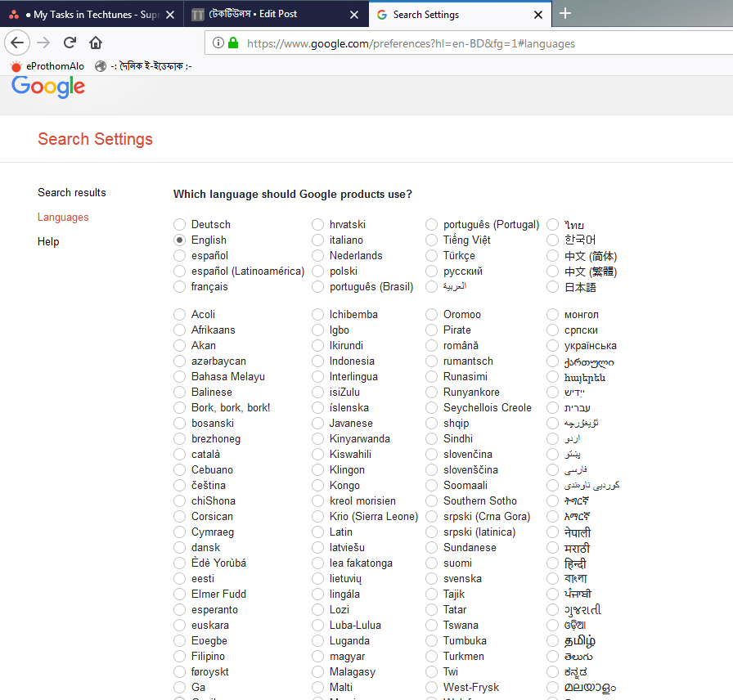Choose the magyar language option
The height and width of the screenshot is (700, 733).
point(318,656)
